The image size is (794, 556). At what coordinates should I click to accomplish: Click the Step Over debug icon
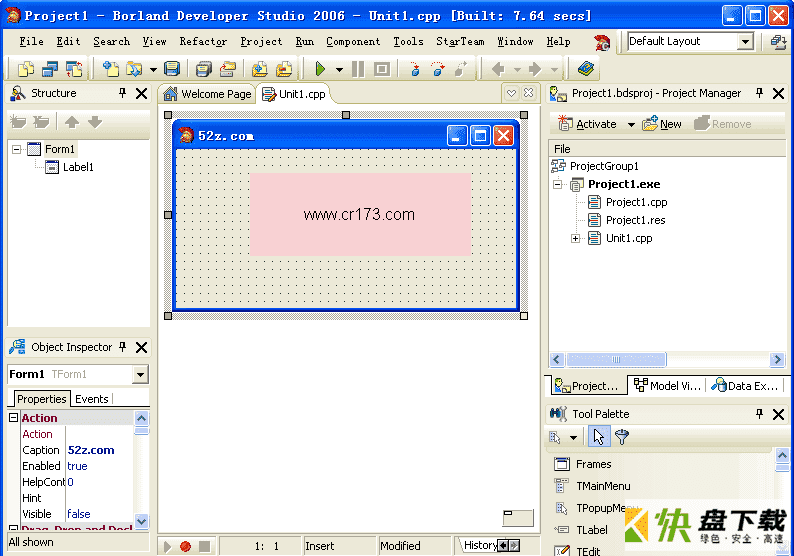click(x=438, y=68)
